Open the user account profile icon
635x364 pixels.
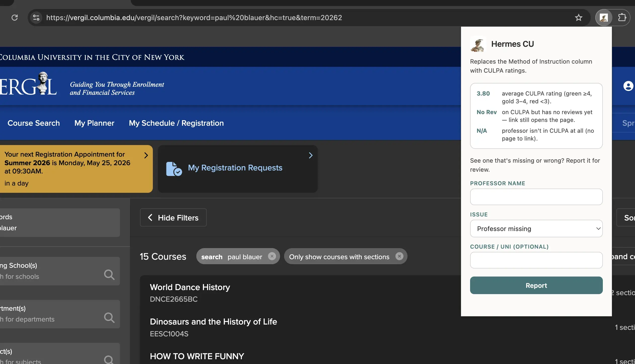click(628, 86)
